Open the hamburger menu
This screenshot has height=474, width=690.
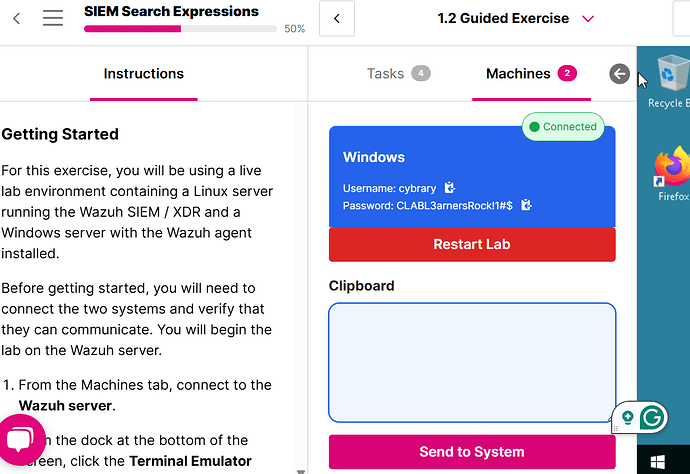tap(53, 18)
